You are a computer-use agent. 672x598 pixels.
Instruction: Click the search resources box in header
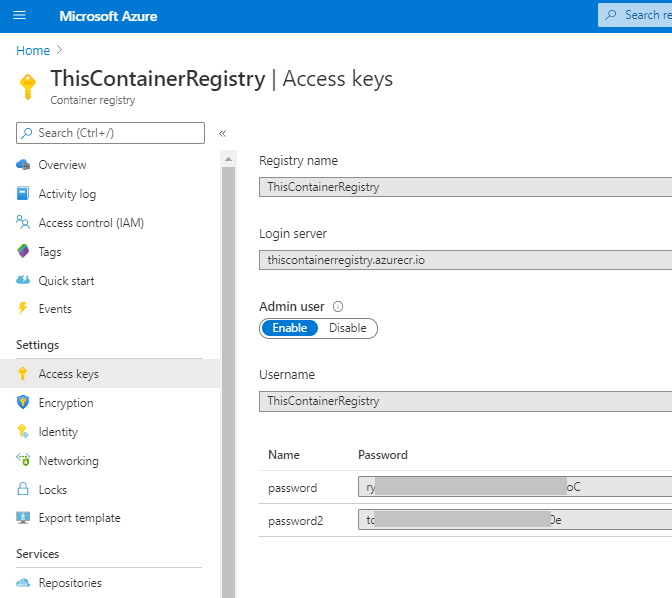tap(635, 15)
